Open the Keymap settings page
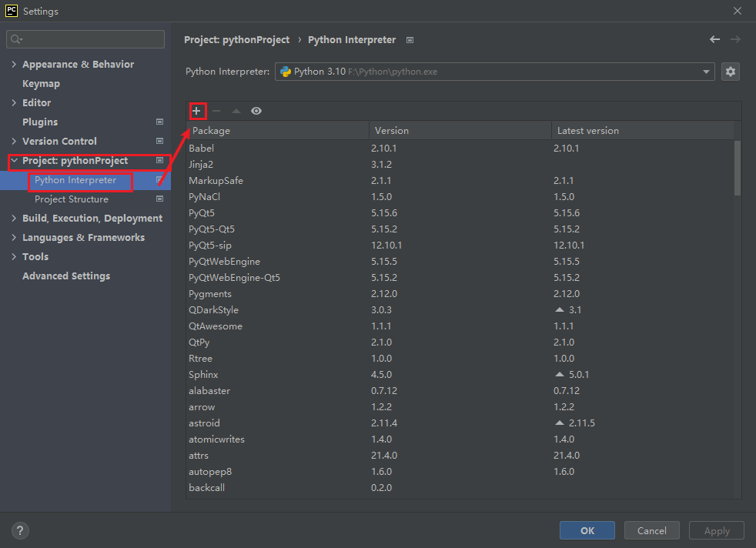The width and height of the screenshot is (756, 548). (x=41, y=84)
